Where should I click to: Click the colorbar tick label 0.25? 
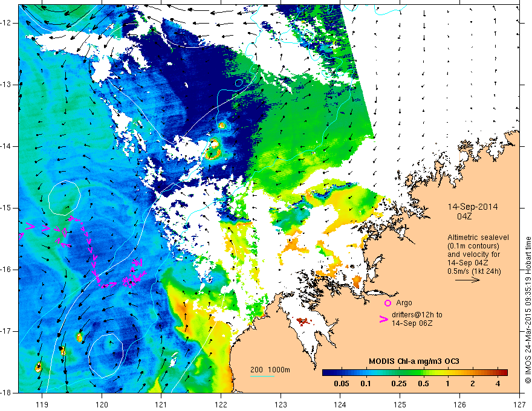398,384
